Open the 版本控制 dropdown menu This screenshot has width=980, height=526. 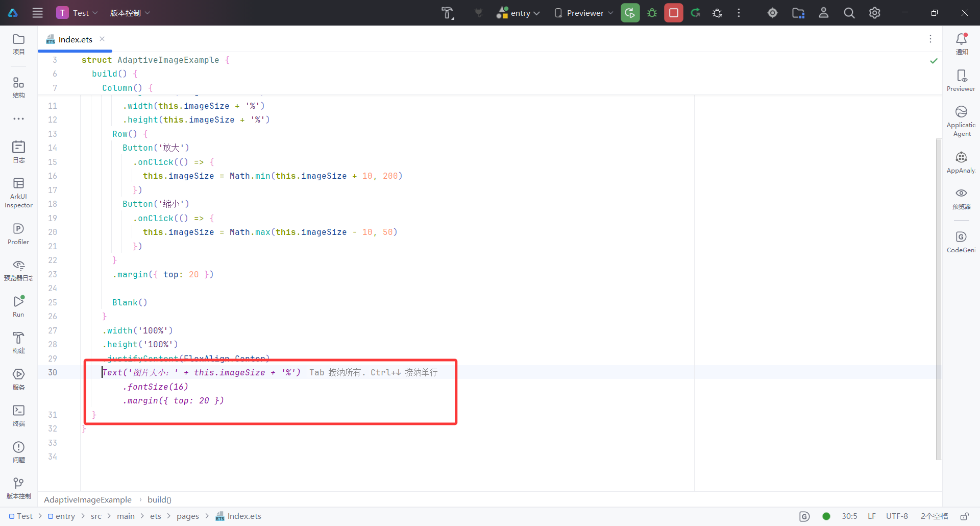pos(130,13)
